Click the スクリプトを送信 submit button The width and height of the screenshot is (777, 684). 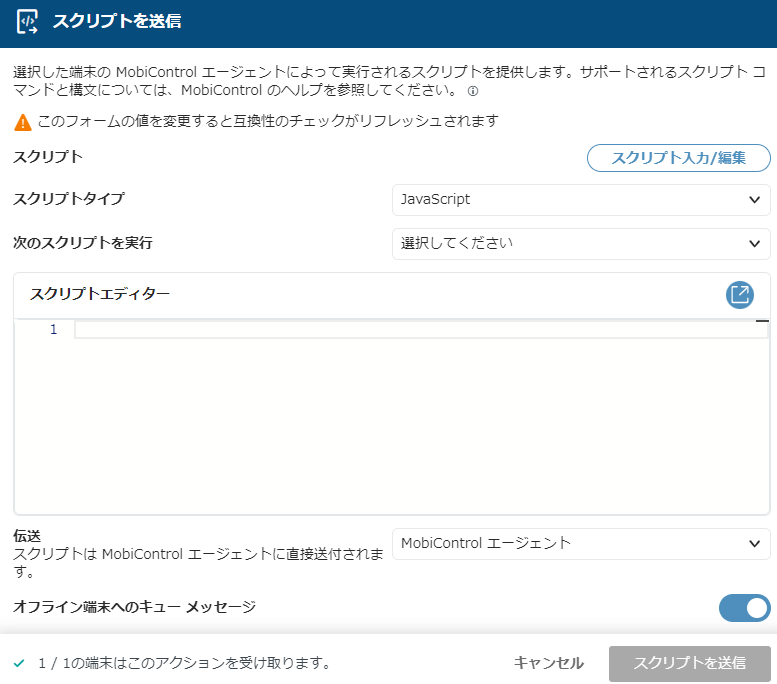tap(689, 663)
